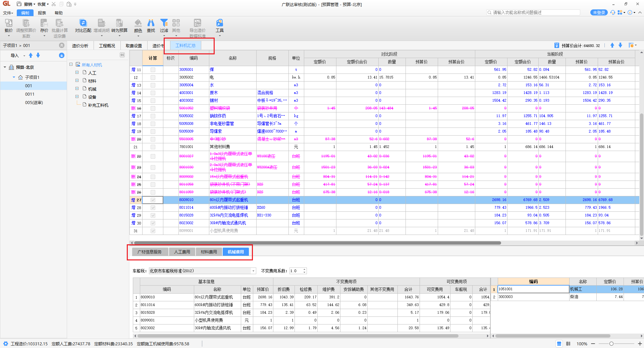This screenshot has height=348, width=644.
Task: Click the up arrow next to 预算价合计
Action: pyautogui.click(x=612, y=45)
